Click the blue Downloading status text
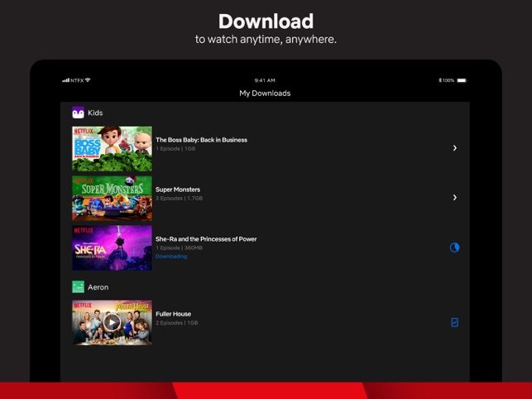 click(171, 257)
